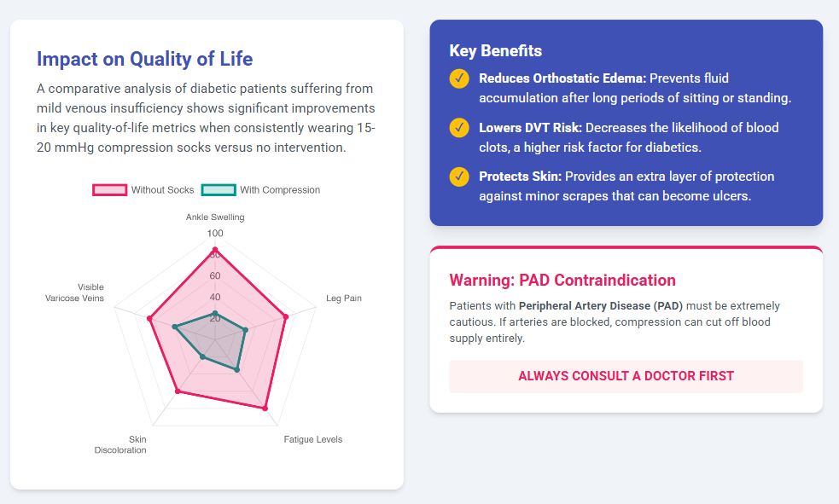839x504 pixels.
Task: Click the Warning: PAD Contraindication heading
Action: (x=562, y=281)
